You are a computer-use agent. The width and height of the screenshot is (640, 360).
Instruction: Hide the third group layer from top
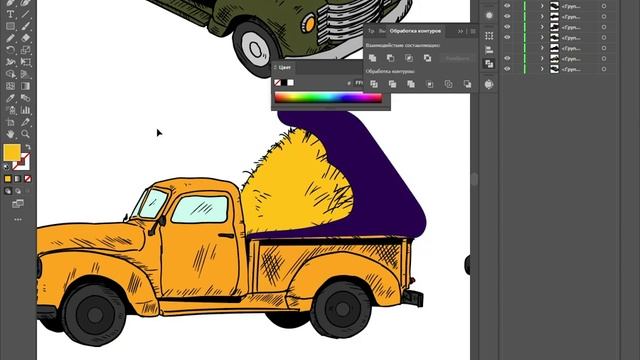pos(507,27)
